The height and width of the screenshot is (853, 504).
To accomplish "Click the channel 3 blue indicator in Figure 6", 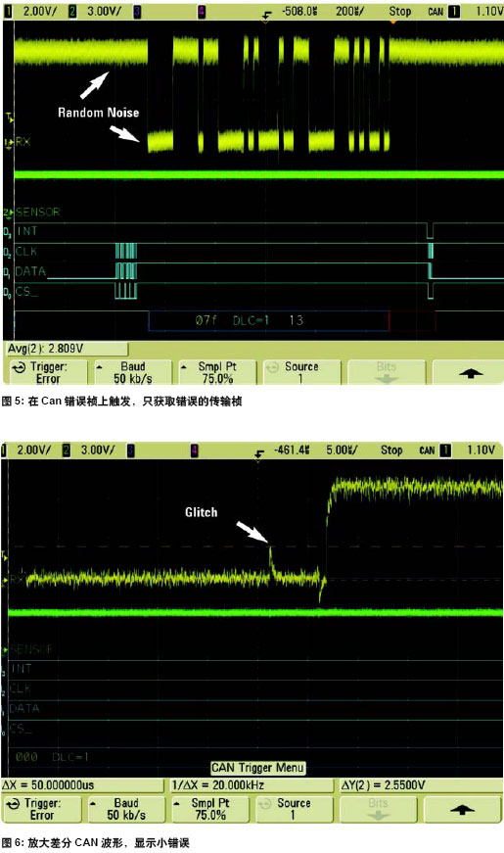I will pyautogui.click(x=130, y=450).
